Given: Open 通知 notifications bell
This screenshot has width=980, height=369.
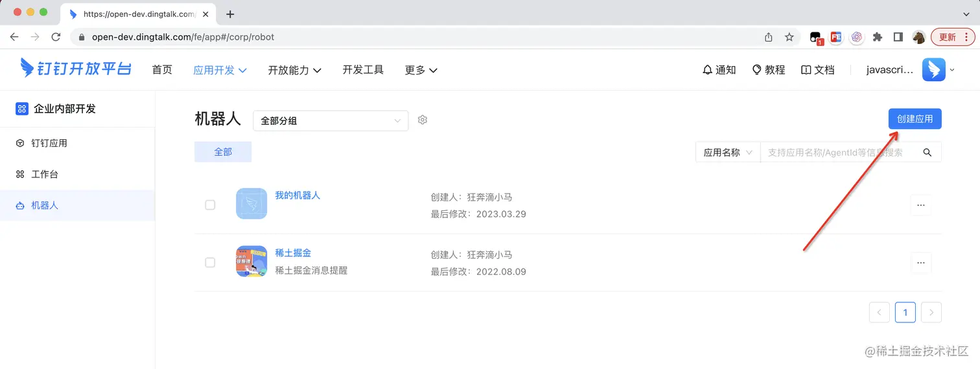Looking at the screenshot, I should (719, 70).
